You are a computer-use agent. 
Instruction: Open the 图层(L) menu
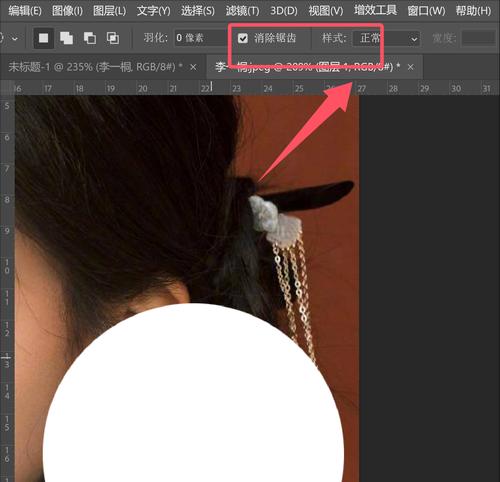click(x=109, y=11)
